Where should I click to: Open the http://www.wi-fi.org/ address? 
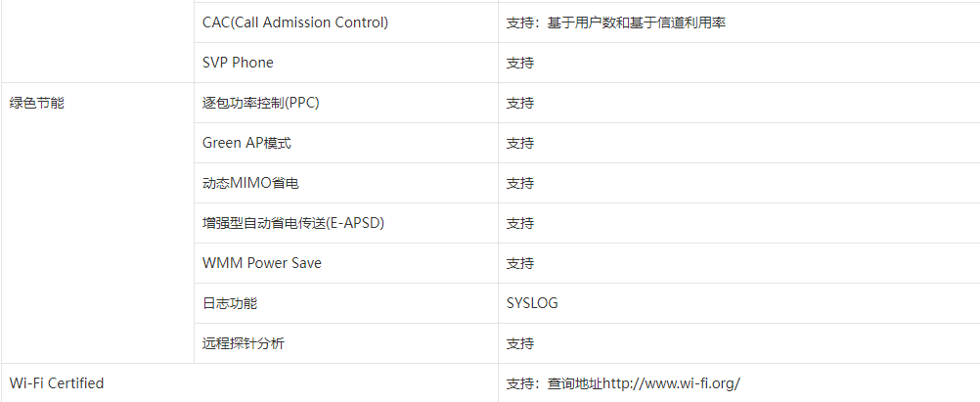click(x=672, y=383)
